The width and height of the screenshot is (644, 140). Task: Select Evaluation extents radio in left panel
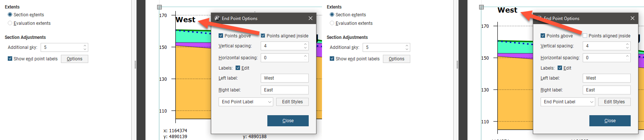pyautogui.click(x=10, y=23)
